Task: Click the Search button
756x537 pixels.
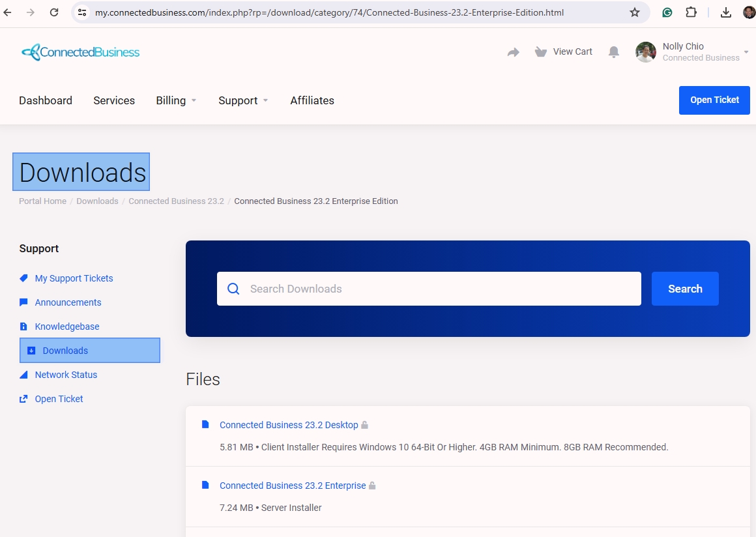Action: pos(685,289)
